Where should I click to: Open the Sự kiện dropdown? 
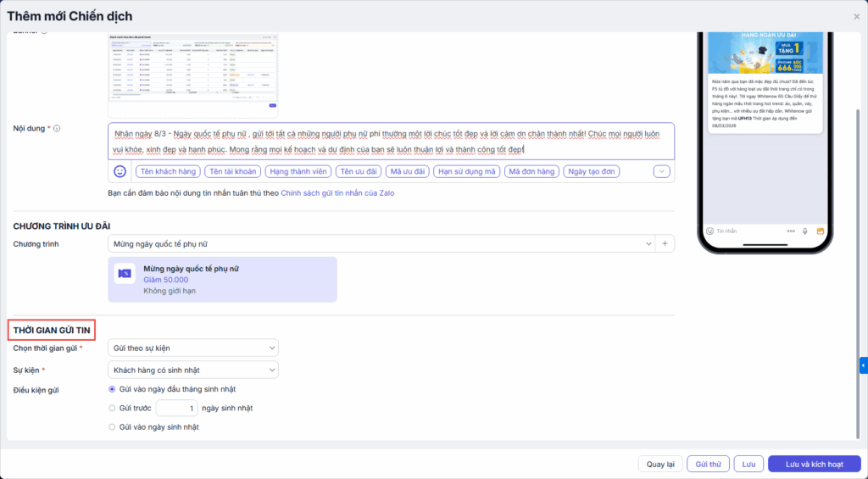pos(193,370)
